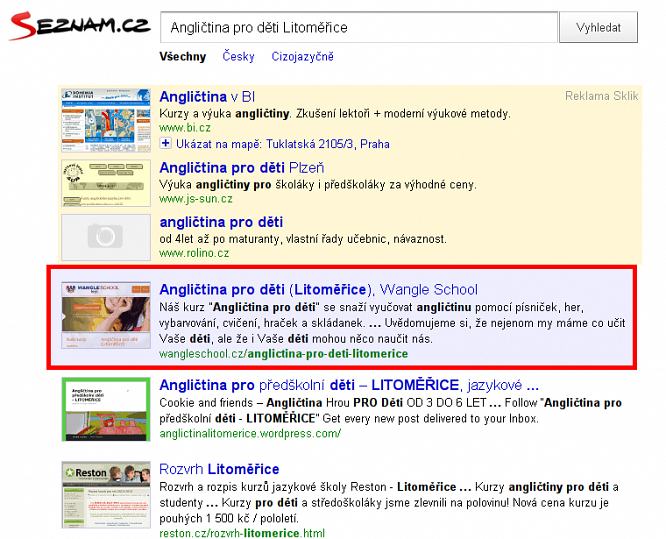Open the js-sun.cz site thumbnail
Screen dimensions: 666x539
(x=106, y=183)
